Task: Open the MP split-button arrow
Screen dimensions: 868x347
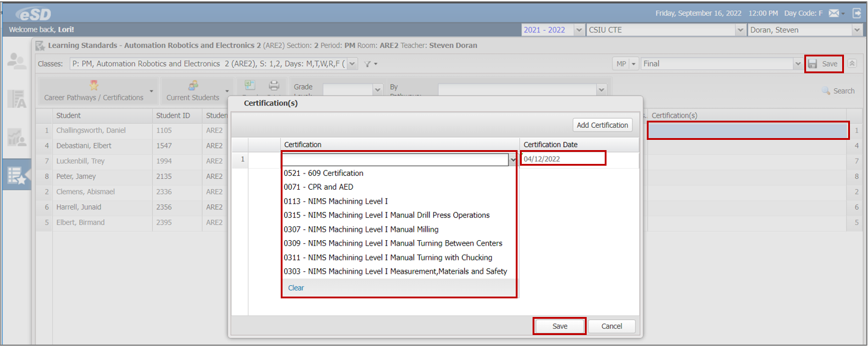Action: click(634, 64)
